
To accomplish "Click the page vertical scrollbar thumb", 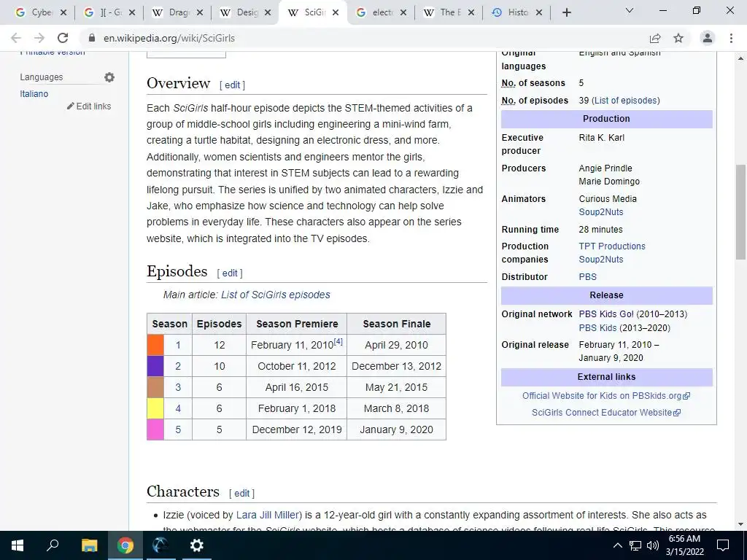I will tap(740, 212).
